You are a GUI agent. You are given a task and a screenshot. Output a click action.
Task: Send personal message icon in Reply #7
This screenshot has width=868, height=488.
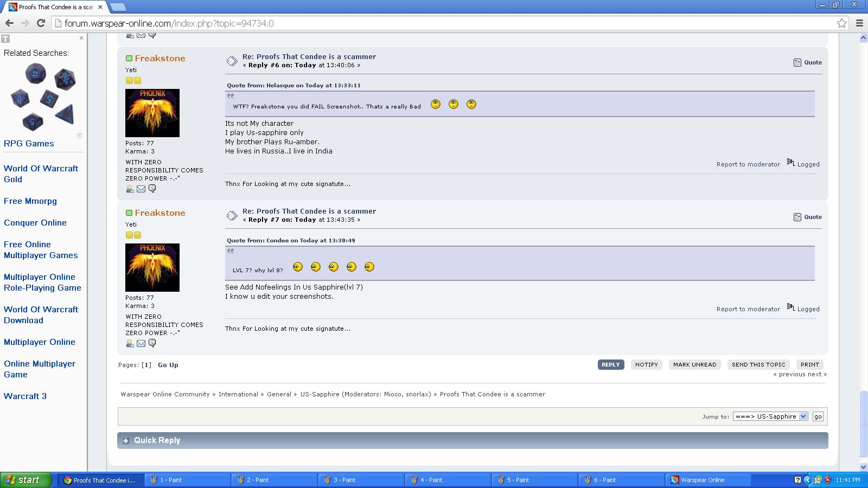click(152, 343)
